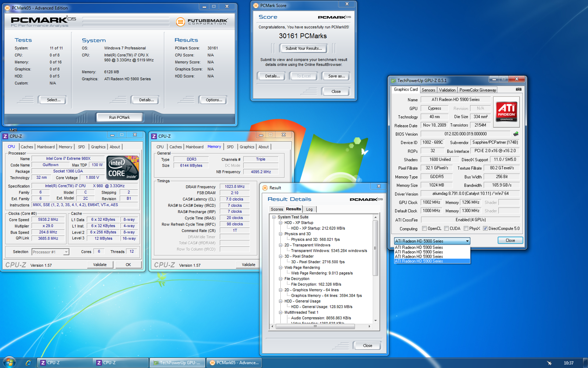Viewport: 588px width, 368px height.
Task: Open the Mainboard tab in left CPU-Z
Action: click(46, 147)
